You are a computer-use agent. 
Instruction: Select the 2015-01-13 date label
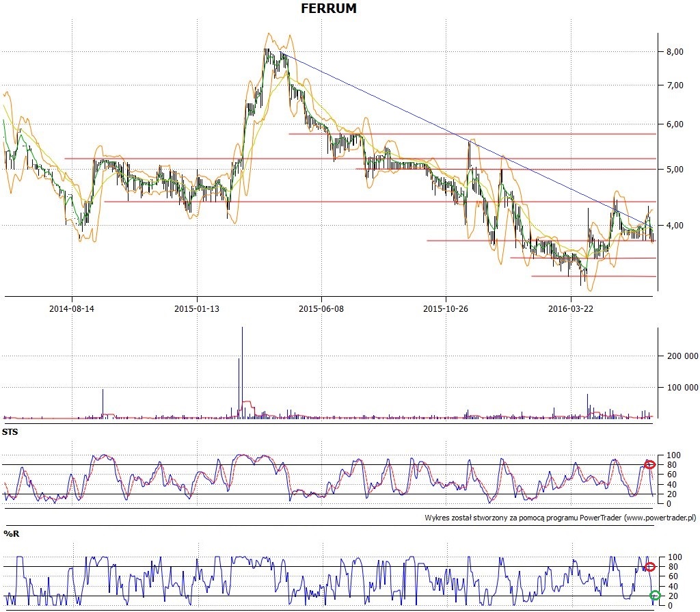point(196,308)
